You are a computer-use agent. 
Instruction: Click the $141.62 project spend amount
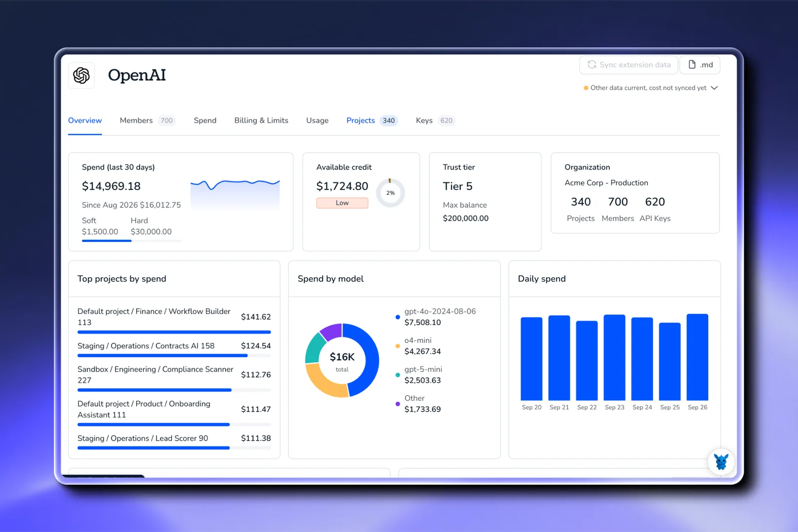256,317
